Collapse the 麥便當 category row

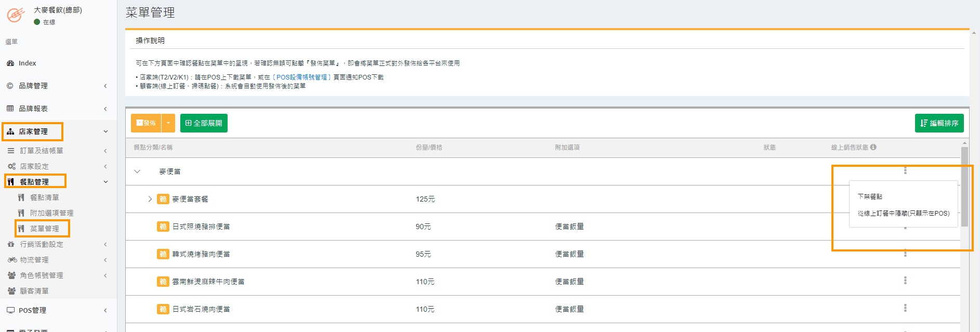tap(137, 171)
